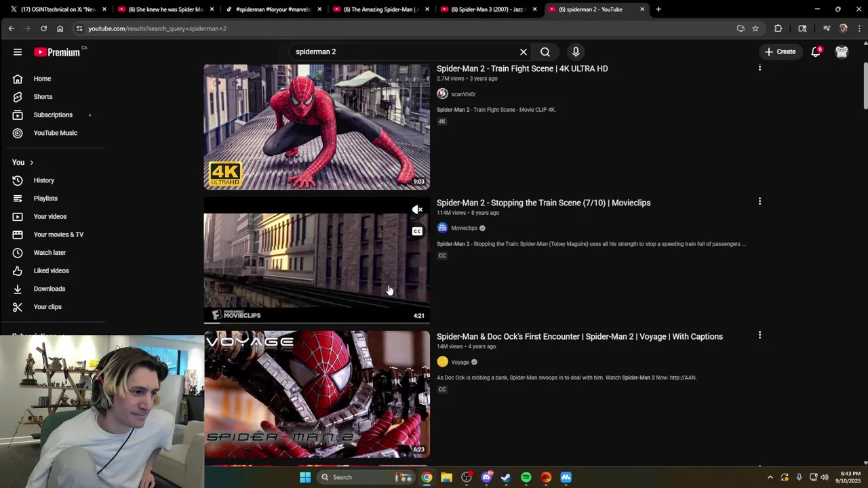Click the address bar URL
Screen dimensions: 868x488
tap(157, 28)
